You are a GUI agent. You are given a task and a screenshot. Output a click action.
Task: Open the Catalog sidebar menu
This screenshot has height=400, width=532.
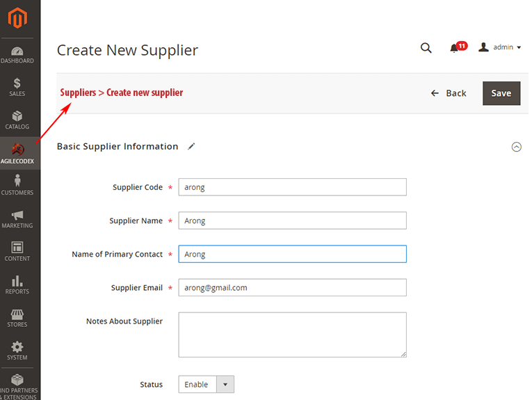point(17,120)
